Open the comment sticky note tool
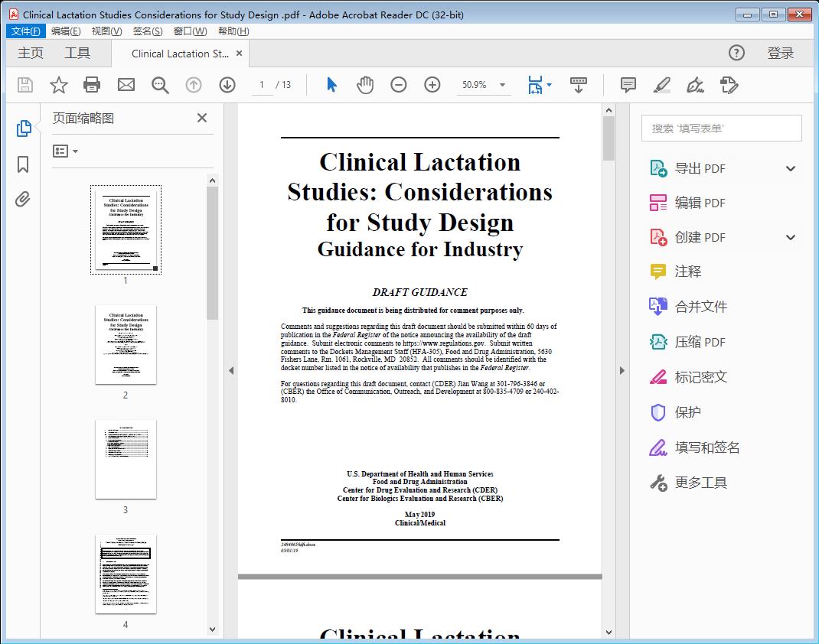Viewport: 819px width, 644px height. click(x=627, y=85)
